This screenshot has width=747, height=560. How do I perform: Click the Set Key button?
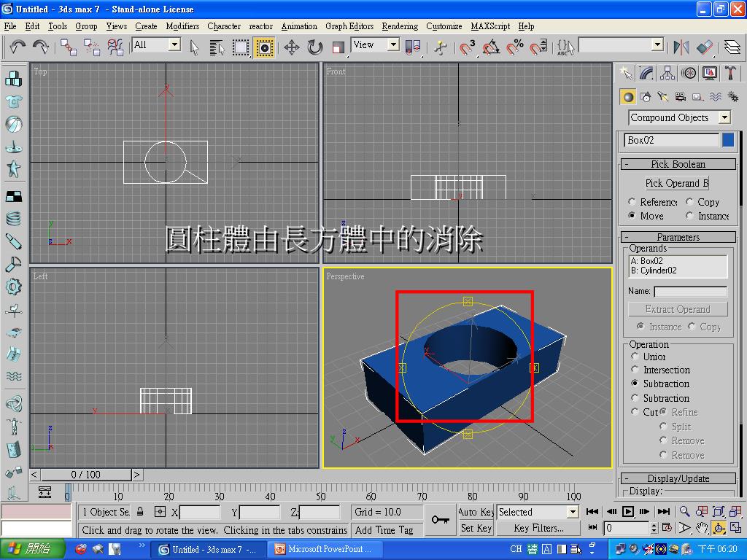click(476, 528)
